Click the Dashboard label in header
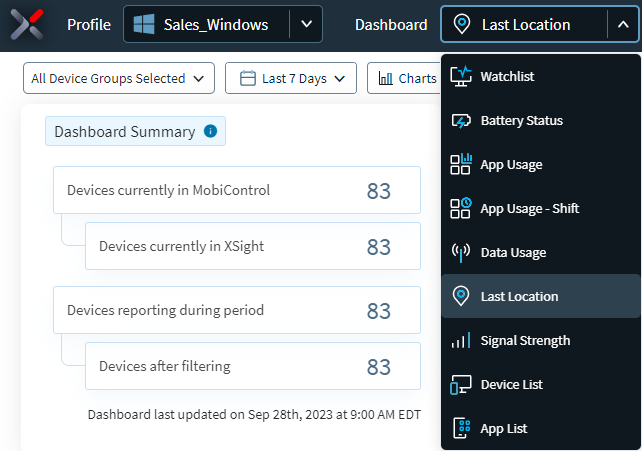Screen dimensions: 642x451 coord(391,25)
